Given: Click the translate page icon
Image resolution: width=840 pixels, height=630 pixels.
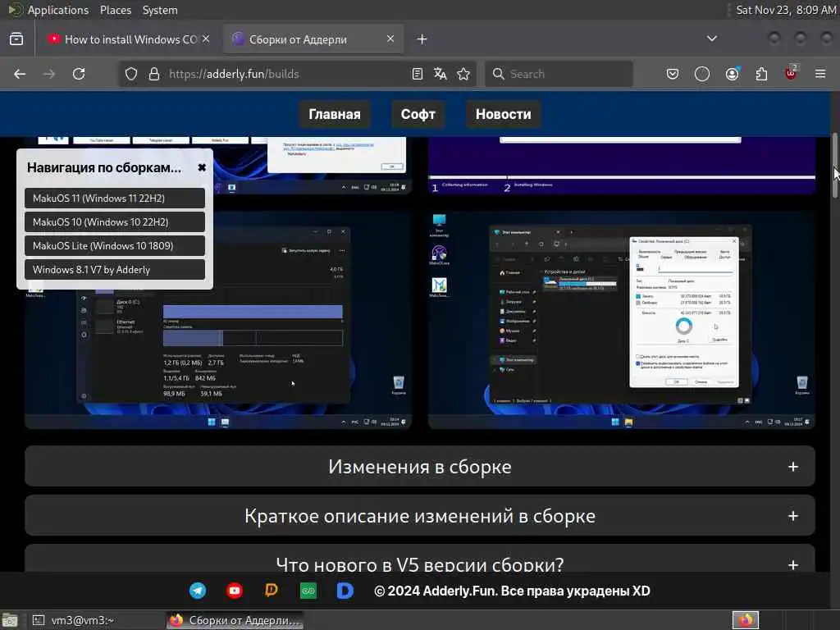Looking at the screenshot, I should tap(441, 74).
